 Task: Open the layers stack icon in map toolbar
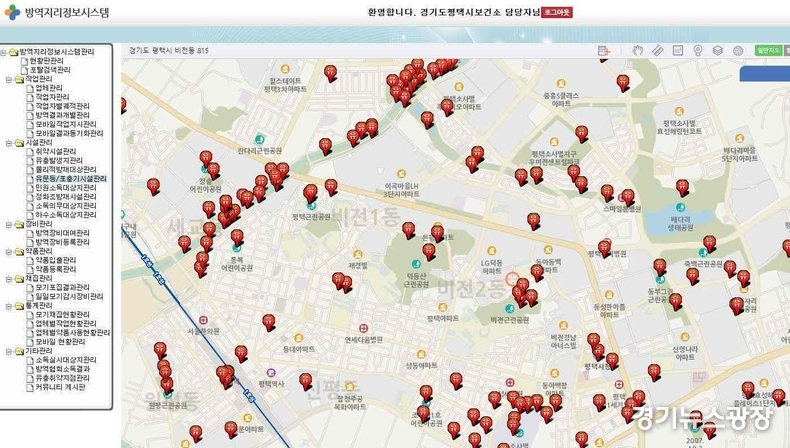pos(716,50)
